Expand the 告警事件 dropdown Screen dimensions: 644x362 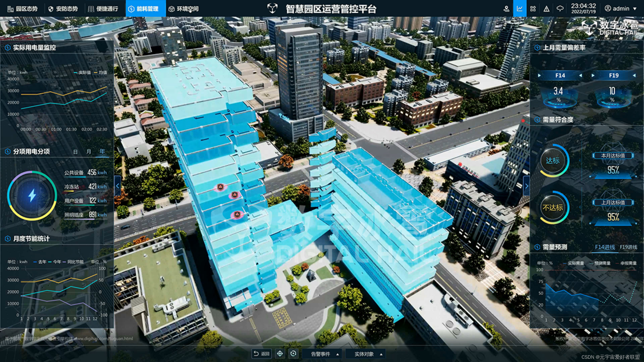coord(325,354)
